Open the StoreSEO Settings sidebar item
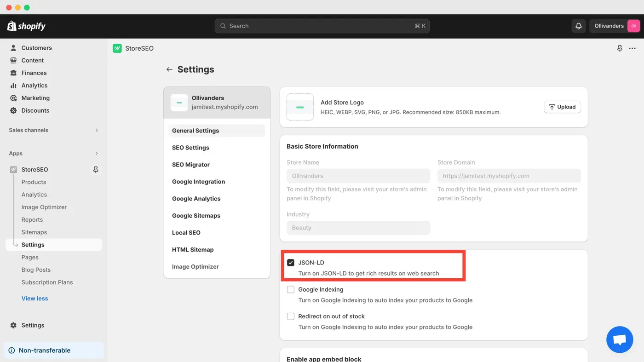Image resolution: width=644 pixels, height=362 pixels. (x=54, y=245)
